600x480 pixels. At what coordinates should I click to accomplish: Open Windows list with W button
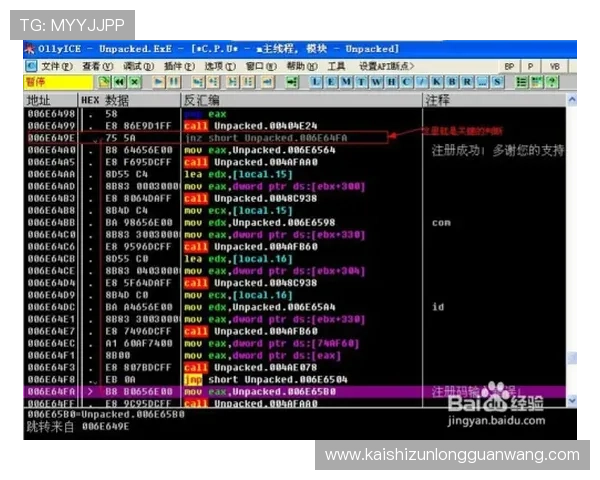(376, 82)
